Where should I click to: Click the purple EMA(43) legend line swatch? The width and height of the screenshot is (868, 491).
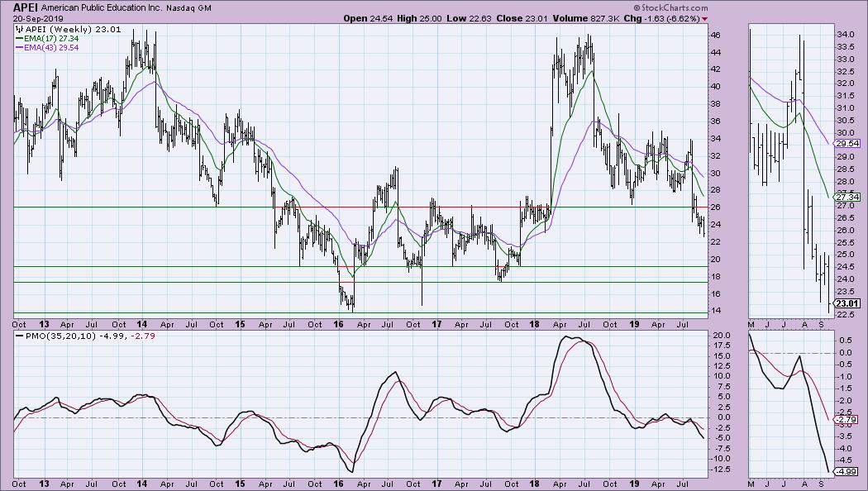point(19,48)
